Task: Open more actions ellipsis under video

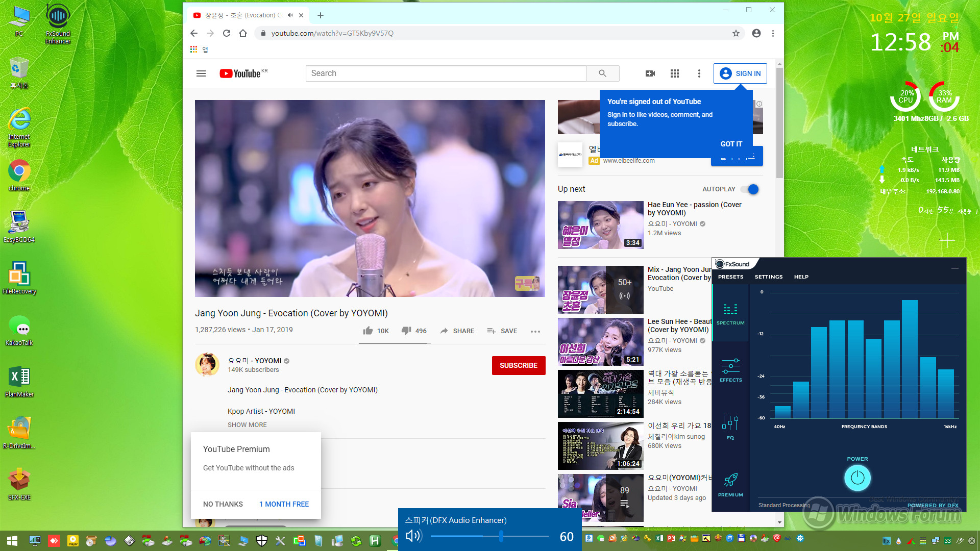Action: click(x=535, y=332)
